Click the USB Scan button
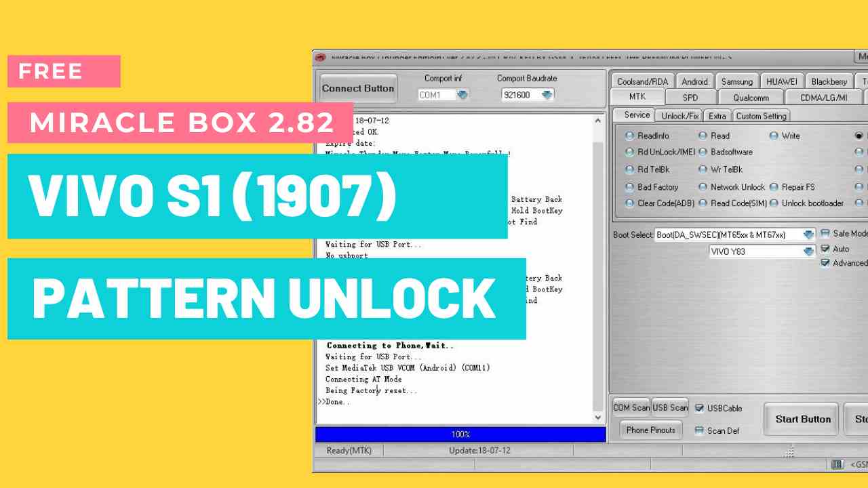Image resolution: width=868 pixels, height=488 pixels. [x=670, y=407]
